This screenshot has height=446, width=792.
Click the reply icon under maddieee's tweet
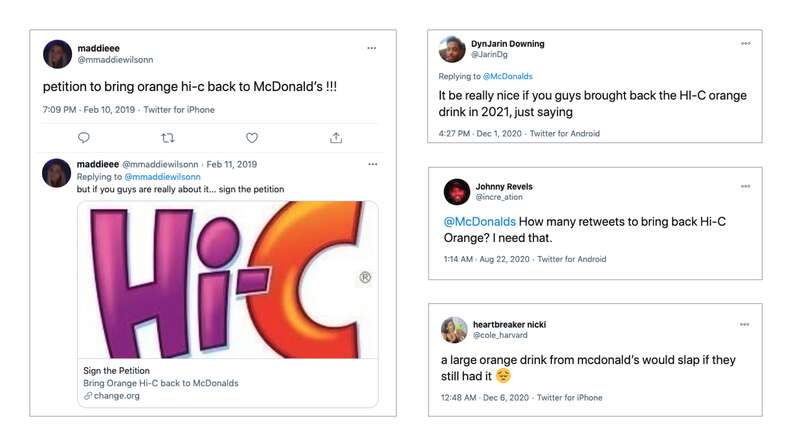84,138
